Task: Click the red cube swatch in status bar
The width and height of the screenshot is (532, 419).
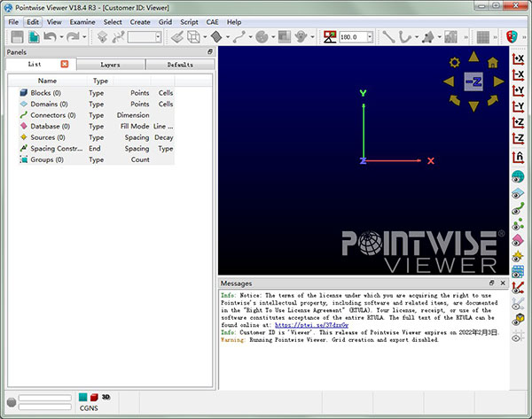Action: point(93,398)
